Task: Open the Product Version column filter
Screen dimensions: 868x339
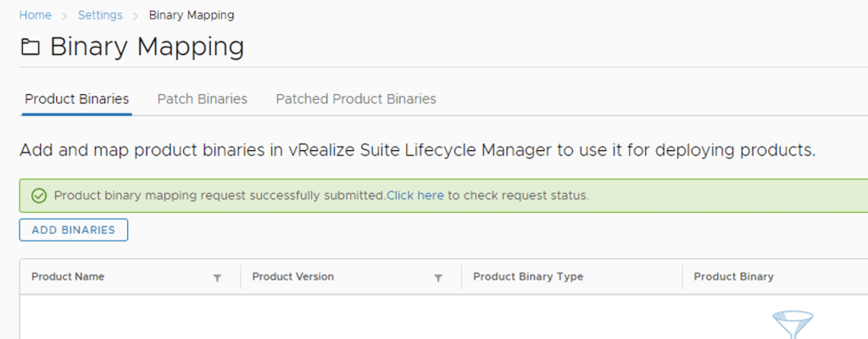Action: pos(438,277)
